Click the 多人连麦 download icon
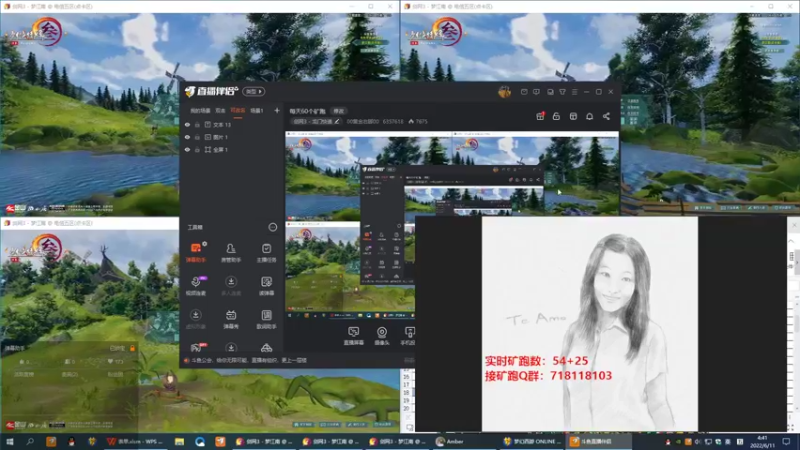This screenshot has width=800, height=450. click(x=231, y=286)
